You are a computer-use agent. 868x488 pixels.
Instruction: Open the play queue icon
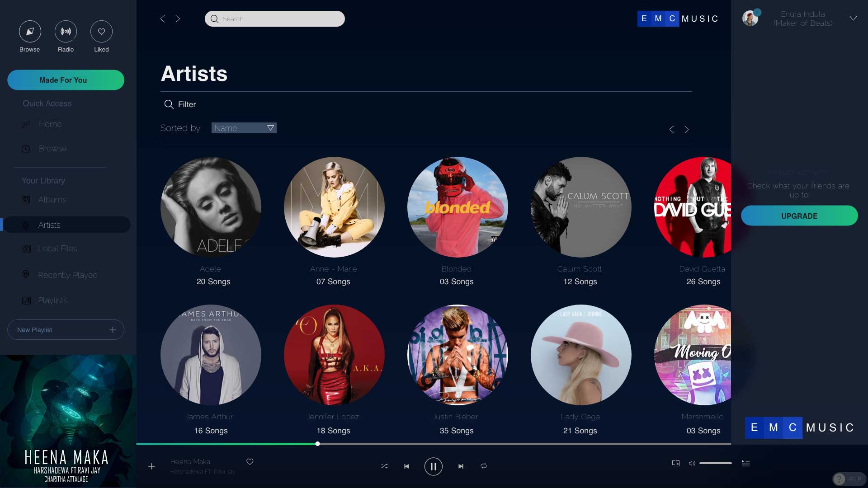coord(746,463)
